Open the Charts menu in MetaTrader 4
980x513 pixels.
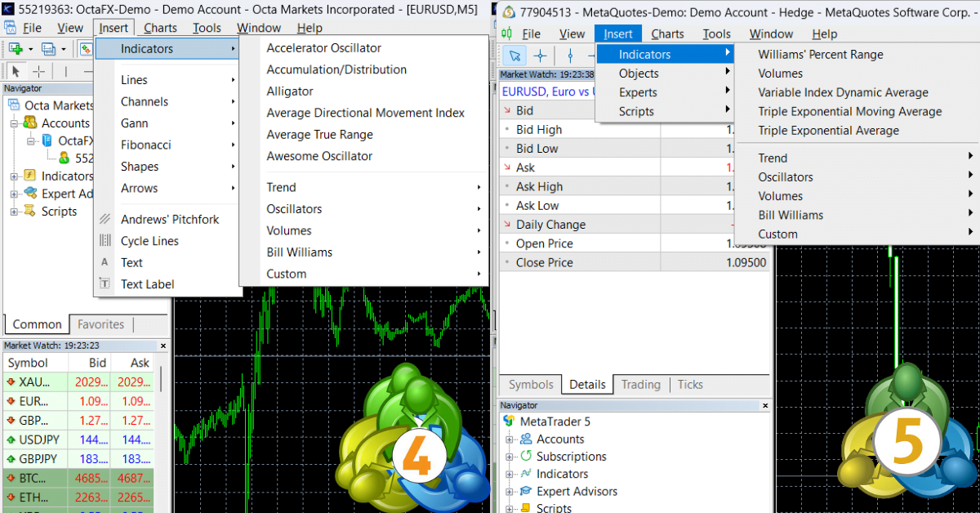coord(160,27)
